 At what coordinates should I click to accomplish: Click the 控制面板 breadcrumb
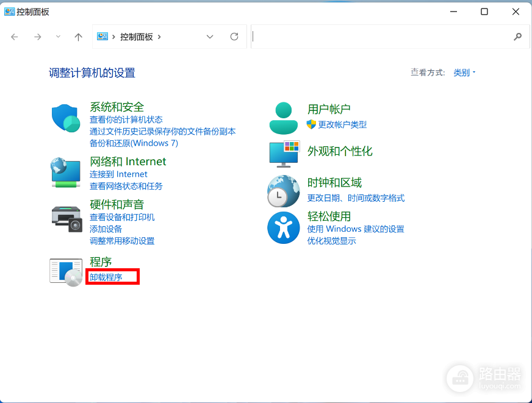pyautogui.click(x=137, y=37)
